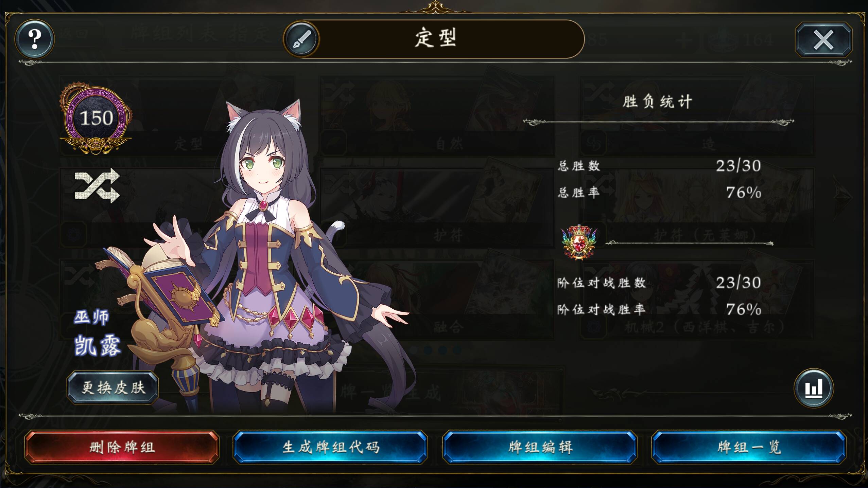Viewport: 868px width, 488px height.
Task: Click 生成牌组代码 to generate deck code
Action: (330, 447)
